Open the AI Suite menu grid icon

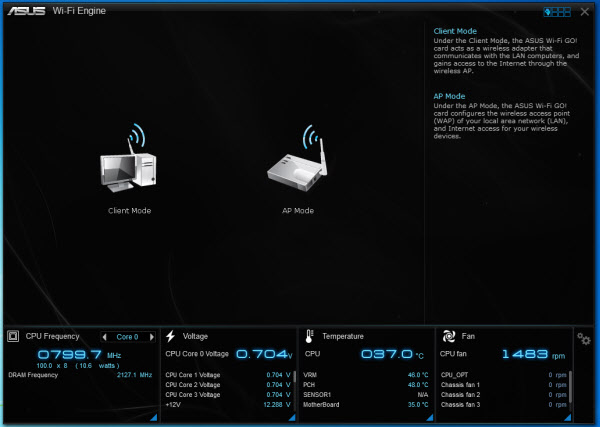click(x=557, y=12)
